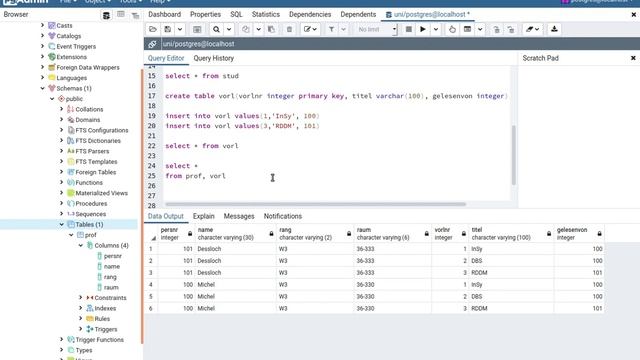
Task: Expand the Constraints node
Action: click(81, 298)
